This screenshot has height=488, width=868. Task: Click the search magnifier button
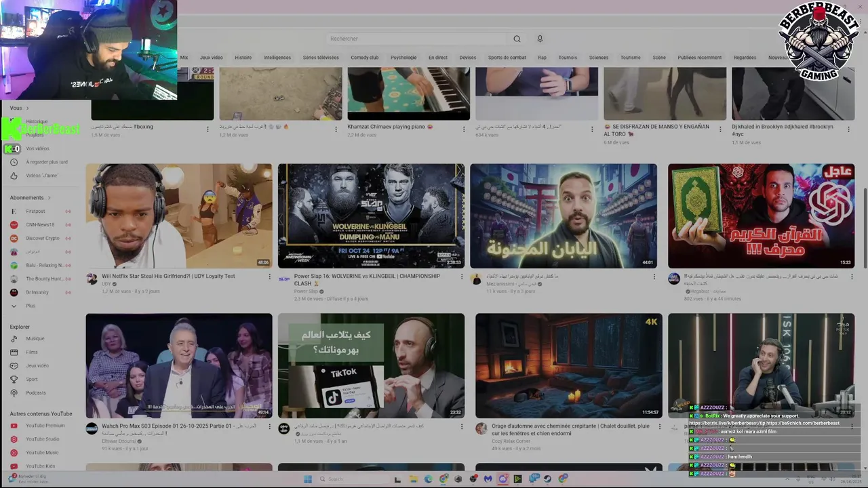[517, 39]
